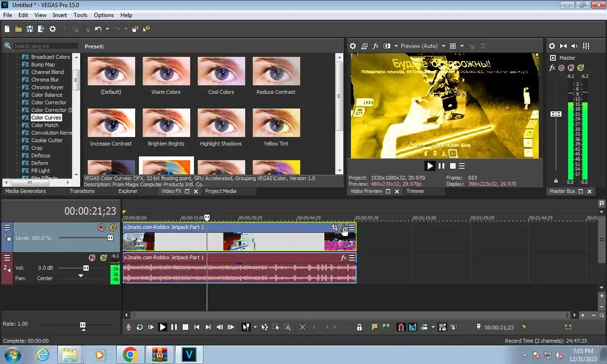Open a project with folder icon

[x=18, y=29]
